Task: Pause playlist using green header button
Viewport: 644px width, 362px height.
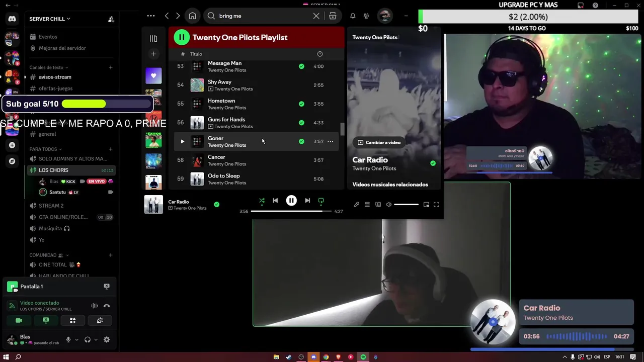Action: pos(181,37)
